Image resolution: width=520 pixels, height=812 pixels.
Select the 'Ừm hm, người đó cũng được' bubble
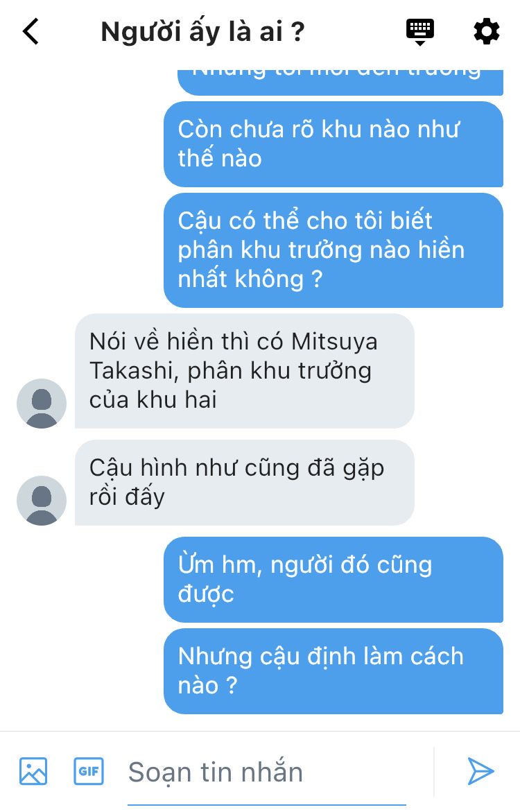point(333,580)
